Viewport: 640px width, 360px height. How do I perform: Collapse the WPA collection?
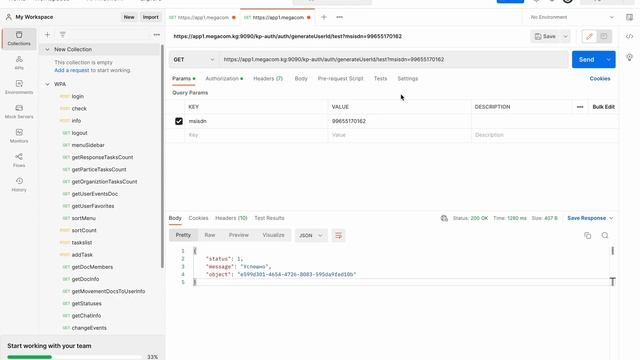click(47, 84)
